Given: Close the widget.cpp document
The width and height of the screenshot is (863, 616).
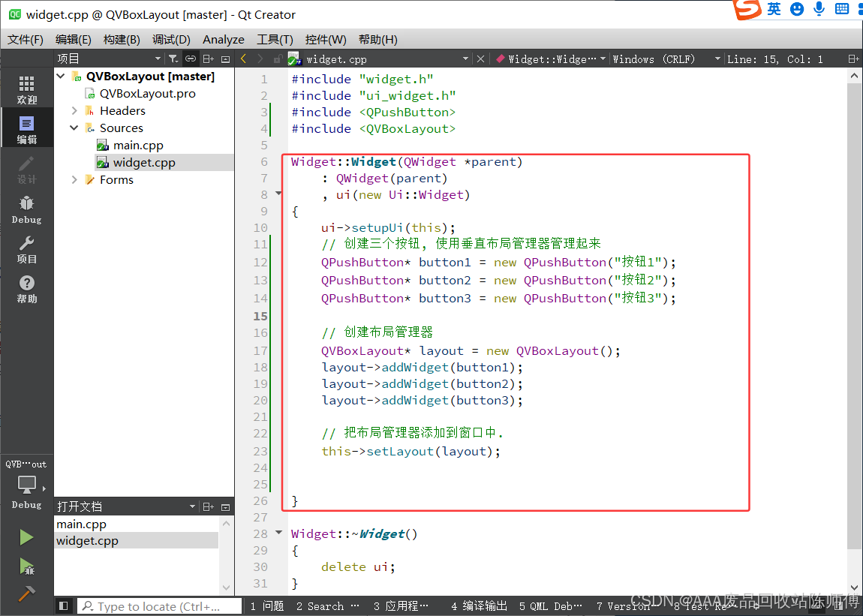Looking at the screenshot, I should coord(480,59).
